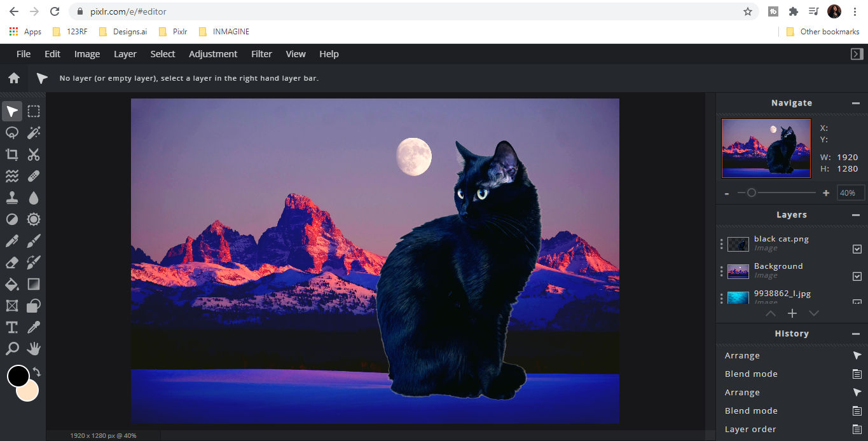Open the Filter menu
The image size is (868, 441).
261,54
